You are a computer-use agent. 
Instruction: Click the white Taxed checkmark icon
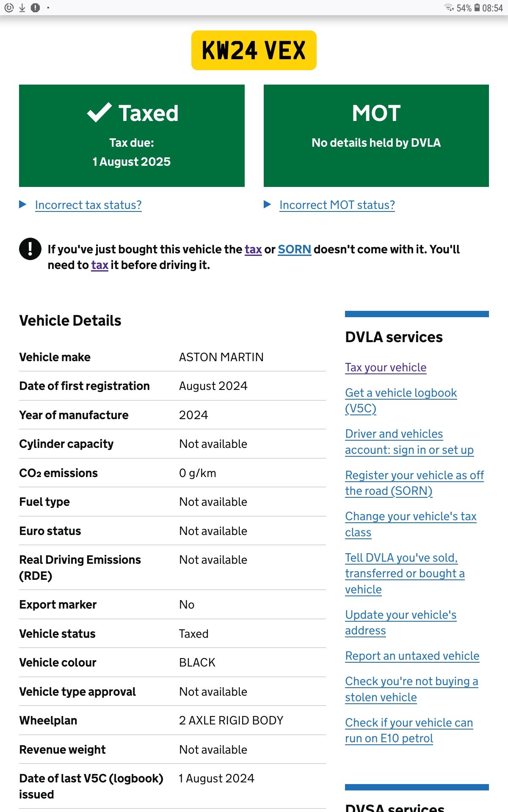(x=99, y=113)
